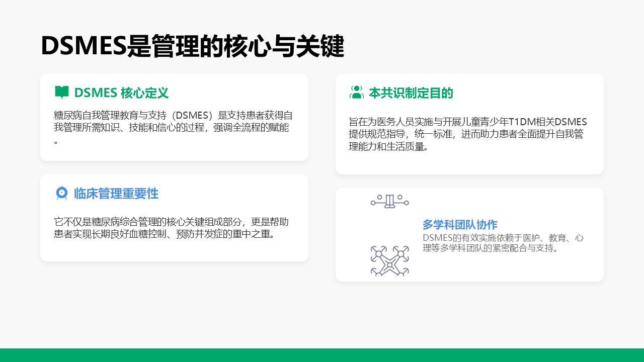644x362 pixels.
Task: Click the heading DSMES 核心定义
Action: [121, 93]
